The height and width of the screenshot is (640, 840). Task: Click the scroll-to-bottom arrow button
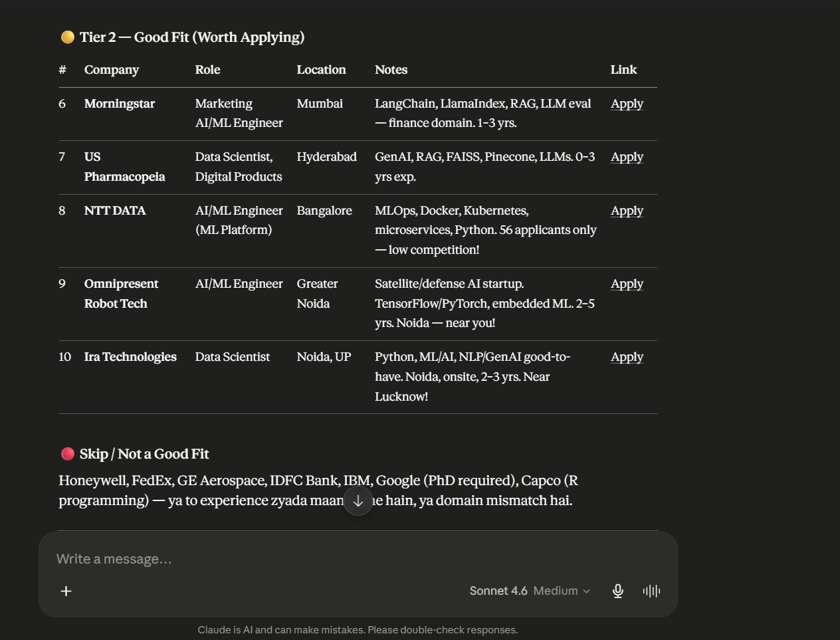click(358, 500)
